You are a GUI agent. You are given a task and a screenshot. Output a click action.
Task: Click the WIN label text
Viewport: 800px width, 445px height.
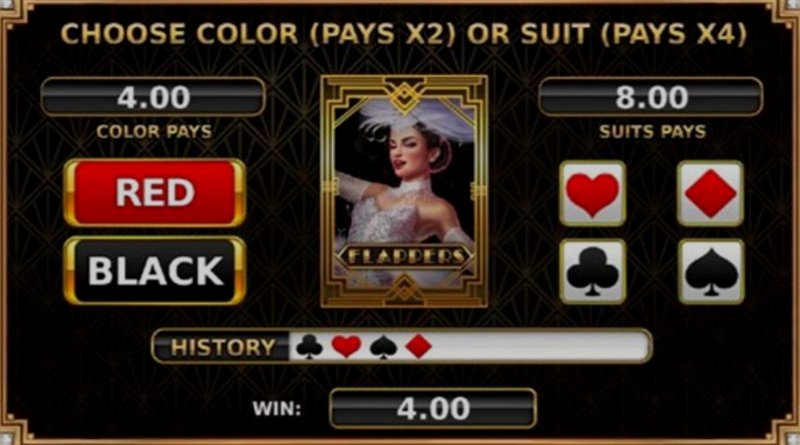277,409
